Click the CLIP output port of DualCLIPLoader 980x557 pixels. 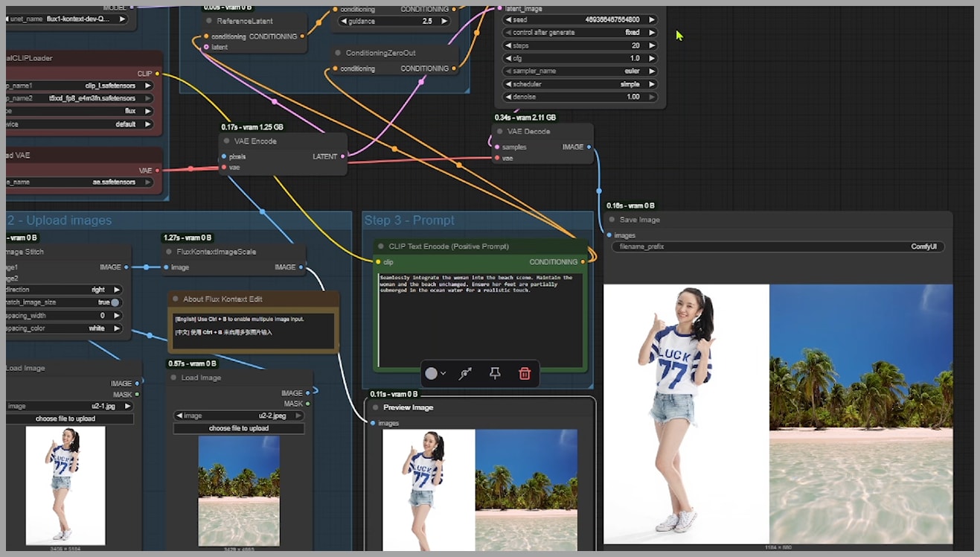click(x=157, y=74)
